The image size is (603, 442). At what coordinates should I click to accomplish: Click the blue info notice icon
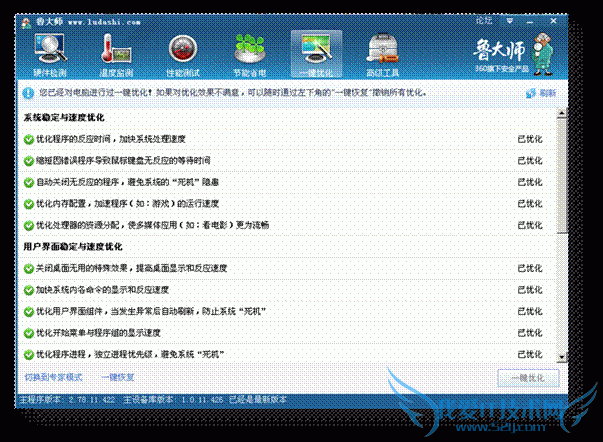(x=28, y=93)
